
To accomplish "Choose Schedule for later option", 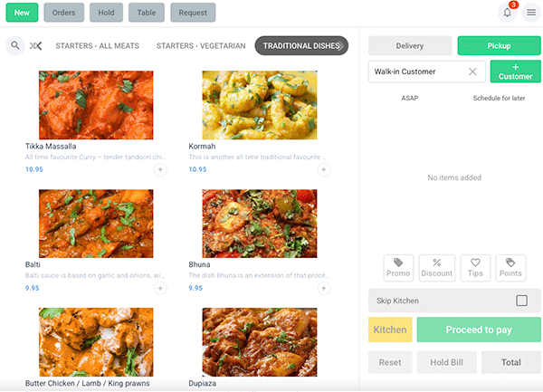I will click(500, 98).
